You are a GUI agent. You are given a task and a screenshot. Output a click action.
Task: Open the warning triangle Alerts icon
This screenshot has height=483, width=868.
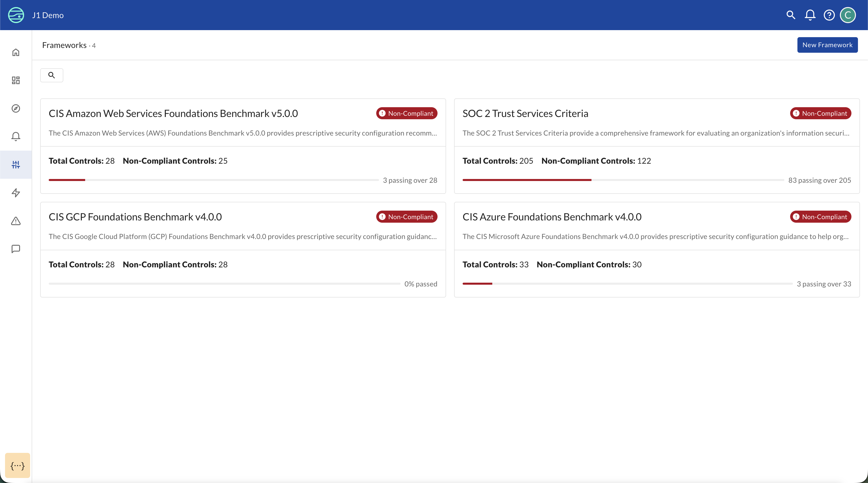16,221
